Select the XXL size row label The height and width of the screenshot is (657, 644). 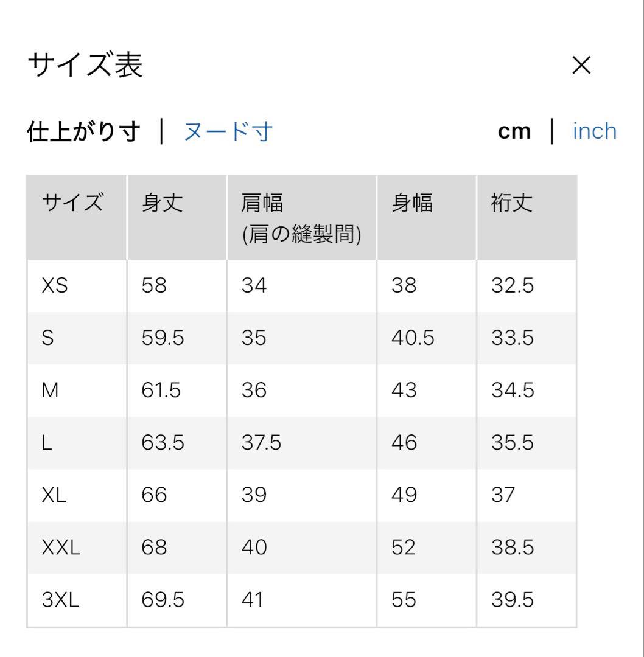coord(61,547)
